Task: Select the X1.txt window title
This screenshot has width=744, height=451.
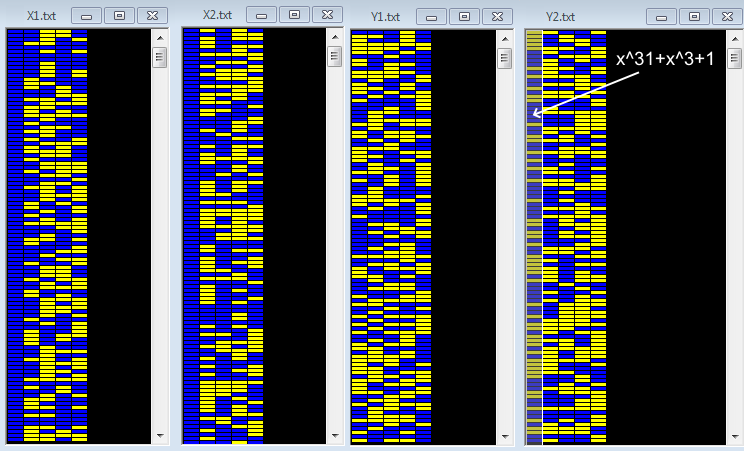Action: (41, 16)
